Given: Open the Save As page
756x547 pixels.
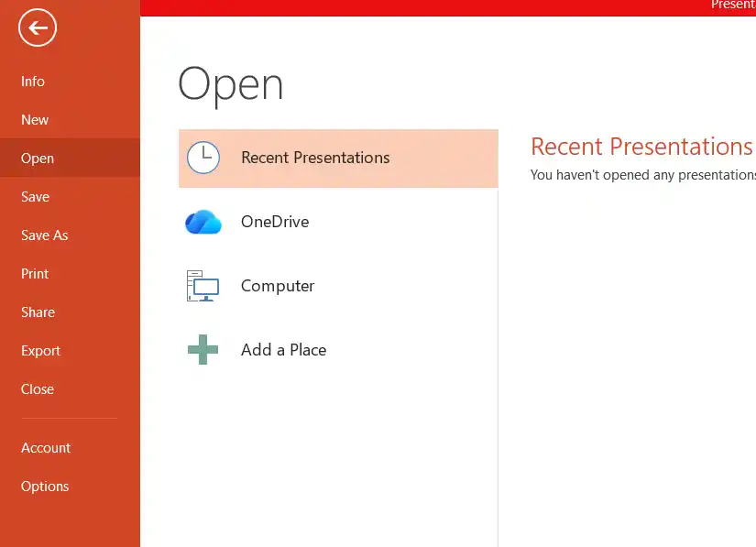Looking at the screenshot, I should pyautogui.click(x=70, y=235).
